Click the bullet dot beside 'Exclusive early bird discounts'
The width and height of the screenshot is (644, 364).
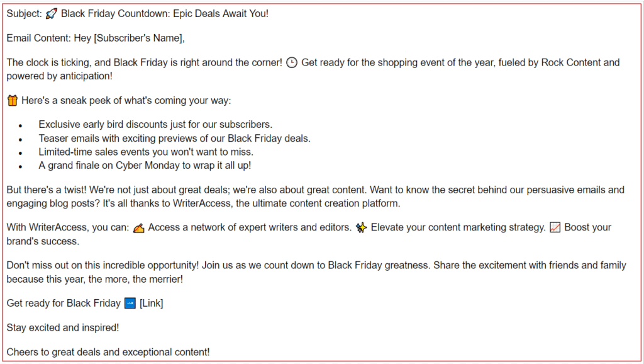click(x=21, y=126)
